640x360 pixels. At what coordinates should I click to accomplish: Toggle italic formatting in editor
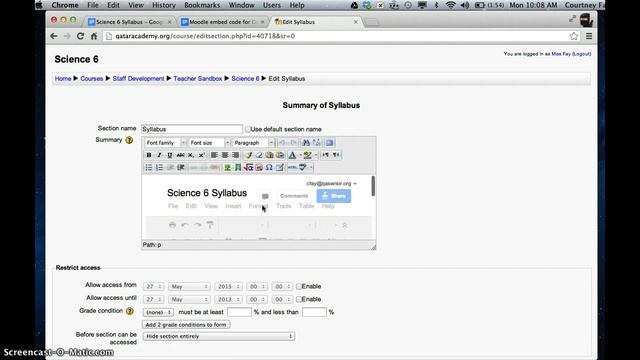(x=159, y=155)
